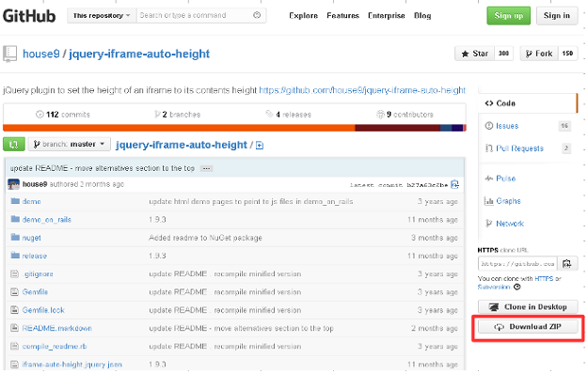Copy the clone URL with clipboard button

[567, 264]
